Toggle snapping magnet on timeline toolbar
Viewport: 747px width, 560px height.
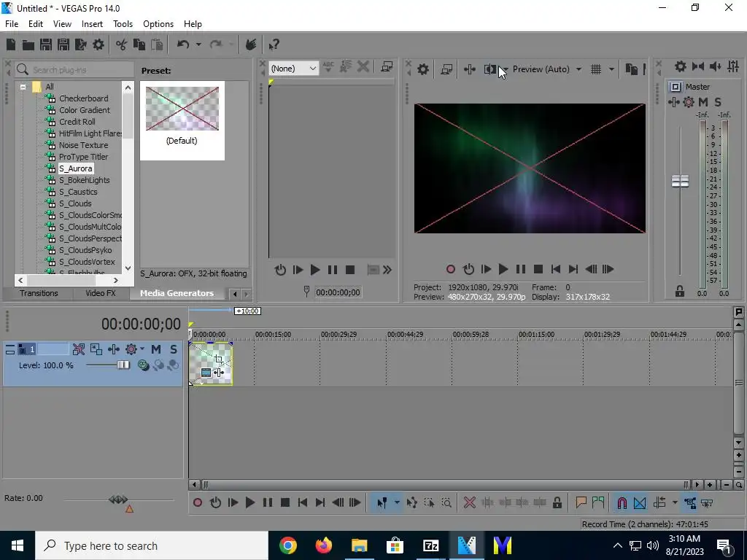tap(622, 503)
